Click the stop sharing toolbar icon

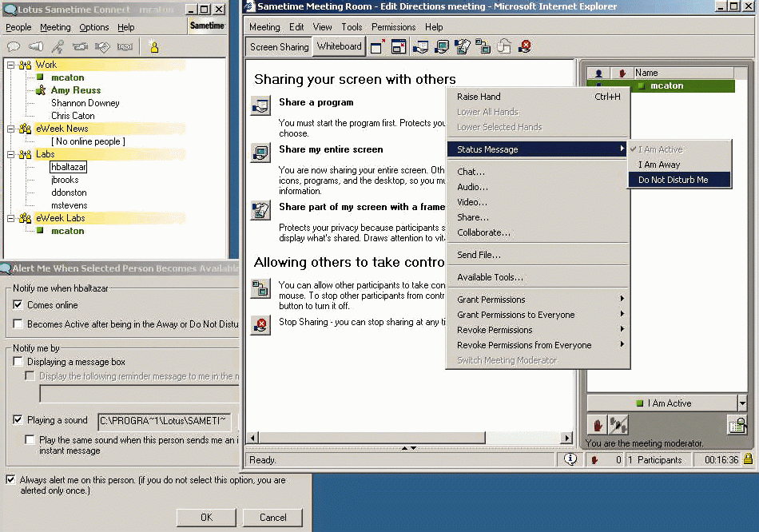point(525,47)
